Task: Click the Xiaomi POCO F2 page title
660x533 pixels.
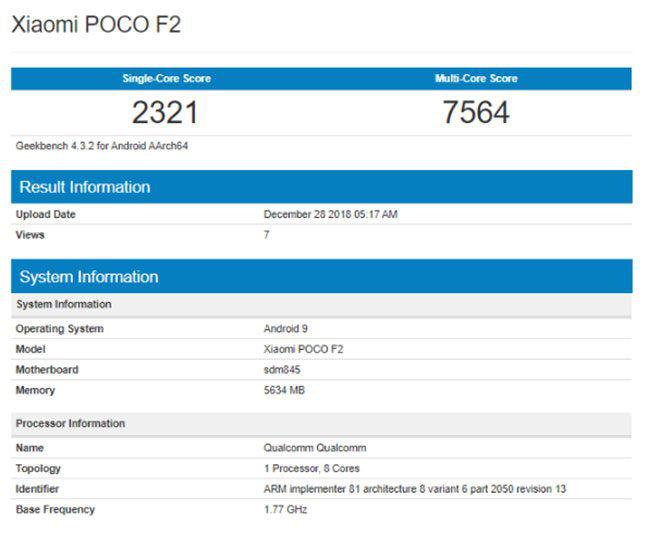Action: point(96,24)
